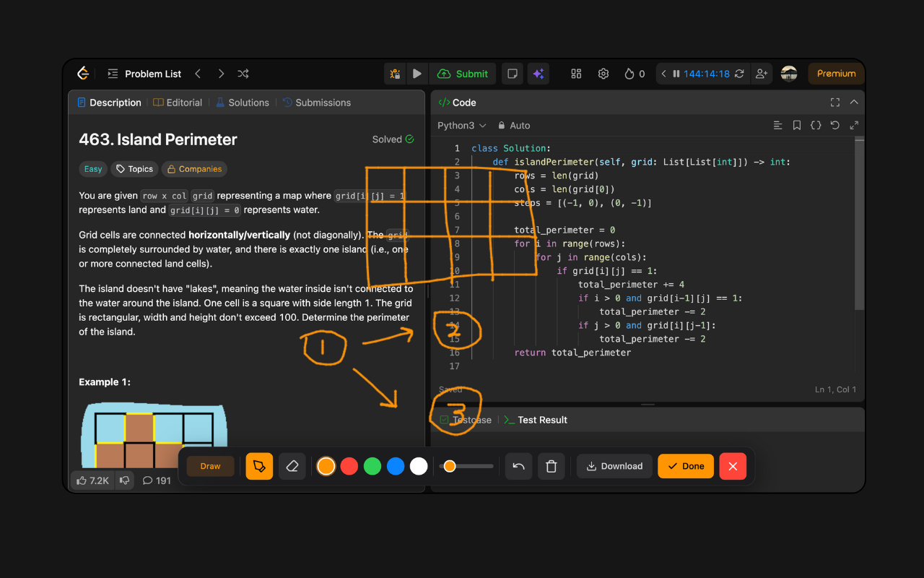Select the green drawing color
This screenshot has width=924, height=578.
click(372, 466)
